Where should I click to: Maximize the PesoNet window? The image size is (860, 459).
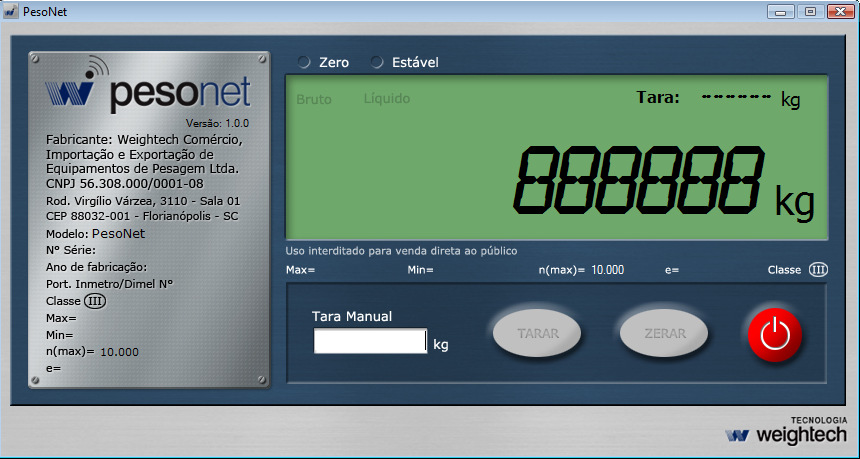click(810, 12)
